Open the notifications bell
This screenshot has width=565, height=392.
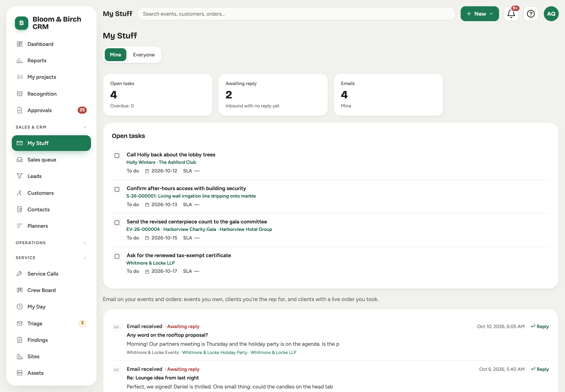[x=511, y=14]
